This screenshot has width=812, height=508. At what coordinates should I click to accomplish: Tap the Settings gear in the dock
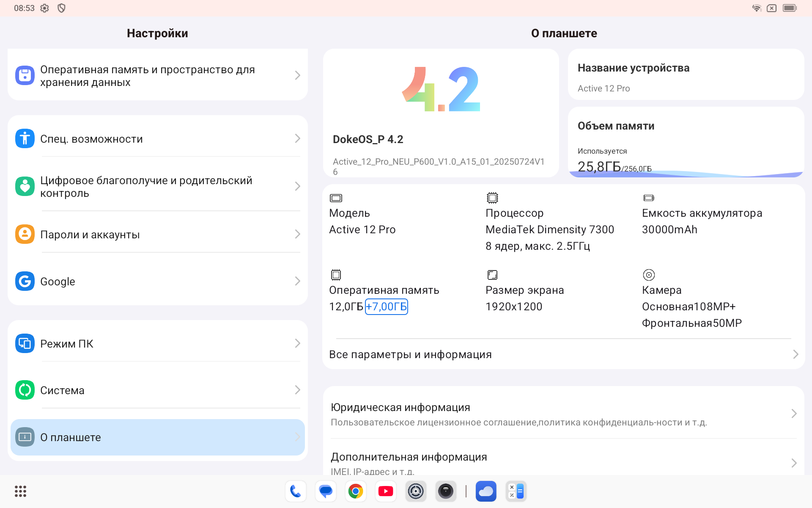[415, 491]
